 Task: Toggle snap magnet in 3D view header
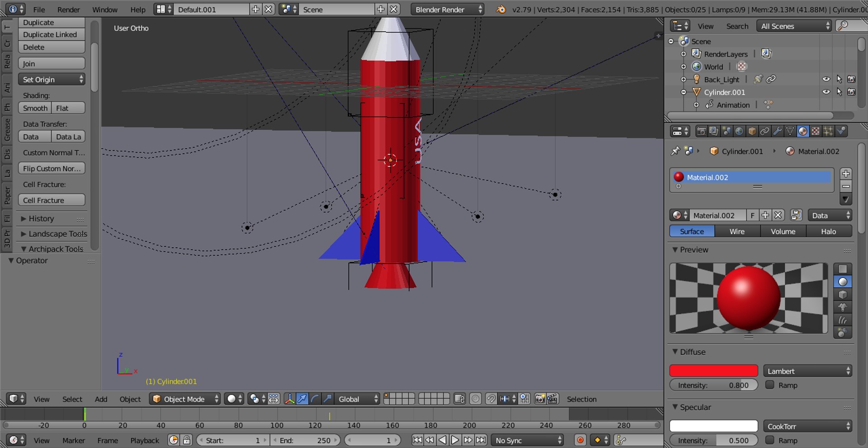pyautogui.click(x=491, y=399)
